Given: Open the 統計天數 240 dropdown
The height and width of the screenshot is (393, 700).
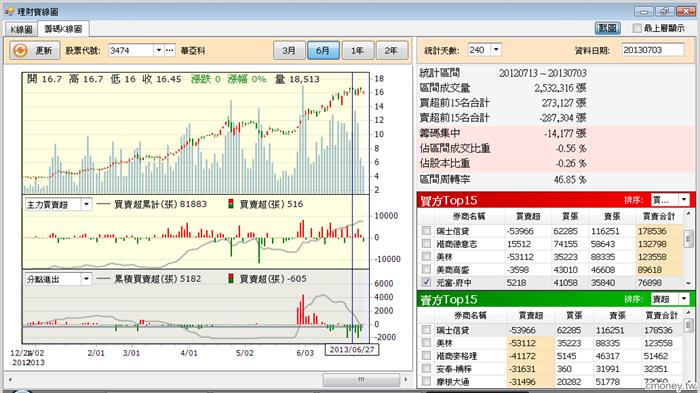Looking at the screenshot, I should [496, 50].
